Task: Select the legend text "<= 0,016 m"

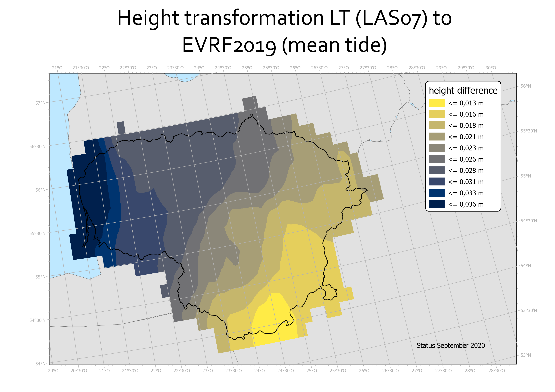Action: click(x=466, y=114)
